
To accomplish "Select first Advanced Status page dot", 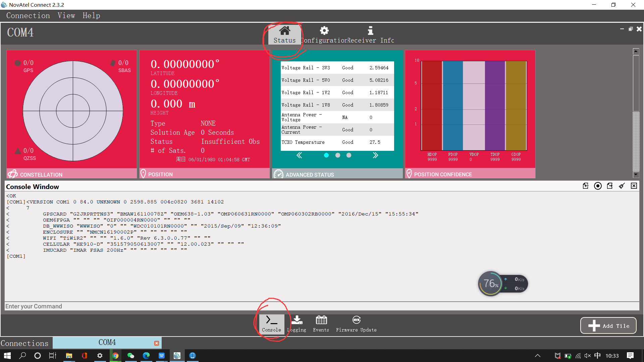I will click(326, 155).
